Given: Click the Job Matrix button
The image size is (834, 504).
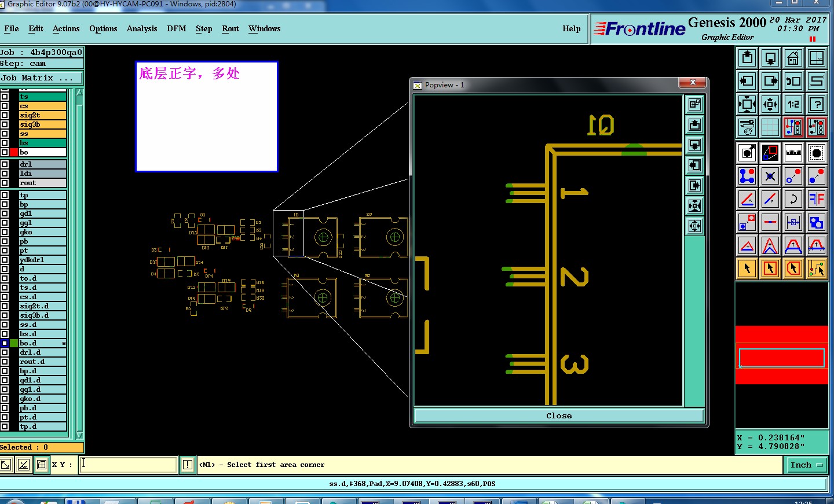Looking at the screenshot, I should (41, 78).
